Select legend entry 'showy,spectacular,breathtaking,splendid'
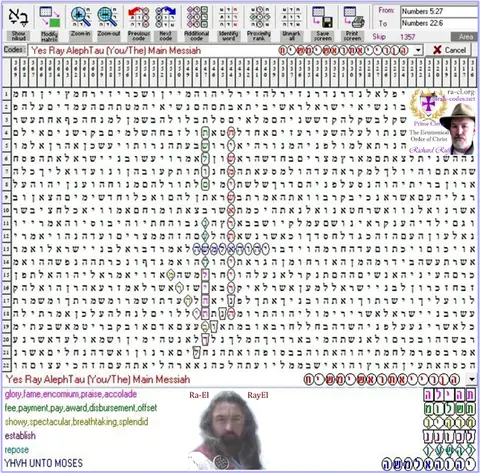Image resolution: width=480 pixels, height=473 pixels. coord(76,422)
